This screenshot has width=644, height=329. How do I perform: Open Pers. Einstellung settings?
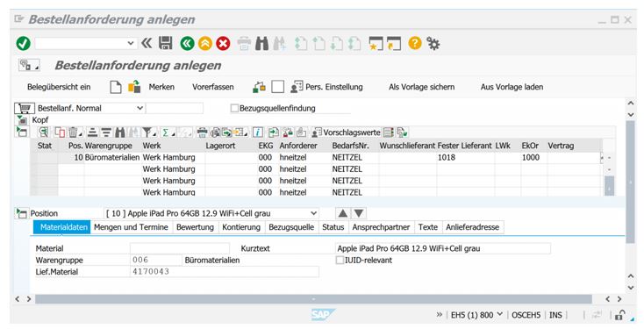pyautogui.click(x=326, y=87)
